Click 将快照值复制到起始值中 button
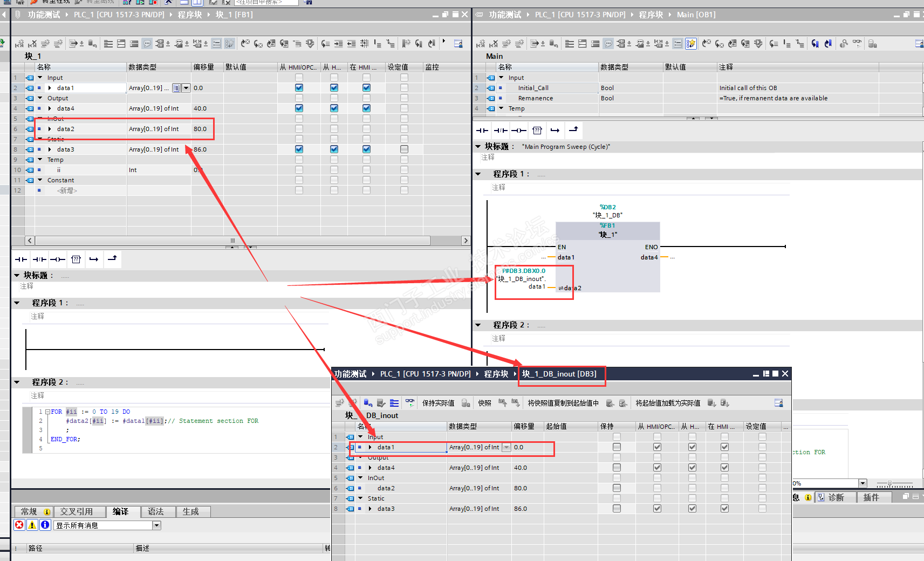The height and width of the screenshot is (561, 924). click(x=563, y=403)
